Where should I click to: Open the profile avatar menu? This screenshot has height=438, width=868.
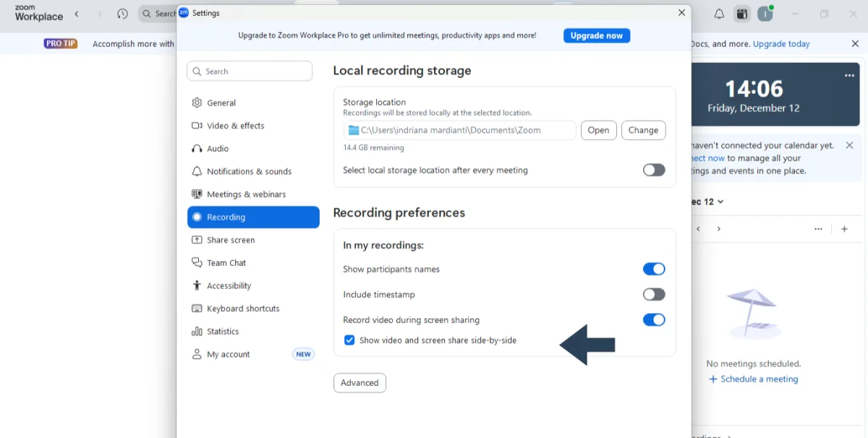point(765,14)
